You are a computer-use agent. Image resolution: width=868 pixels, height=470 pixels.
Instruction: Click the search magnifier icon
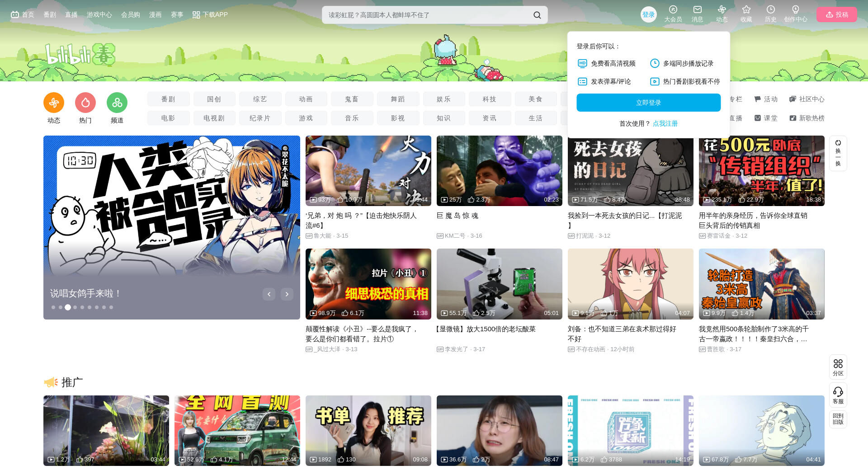point(537,15)
